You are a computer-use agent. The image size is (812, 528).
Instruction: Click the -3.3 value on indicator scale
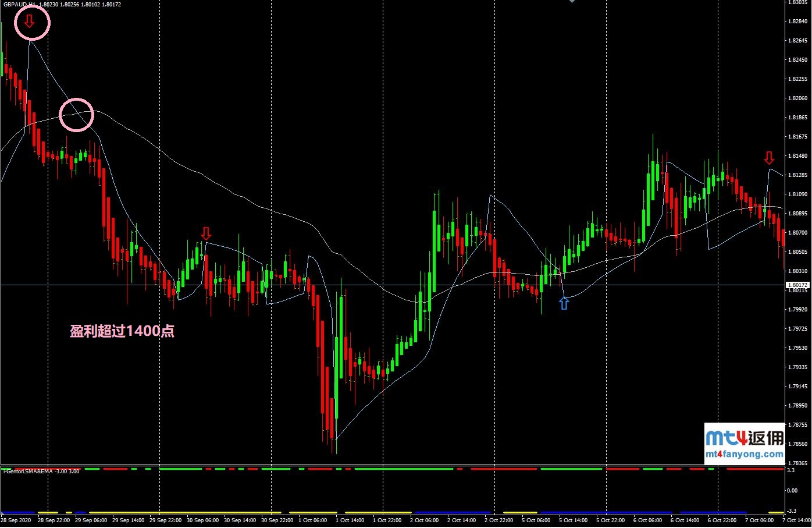[791, 511]
